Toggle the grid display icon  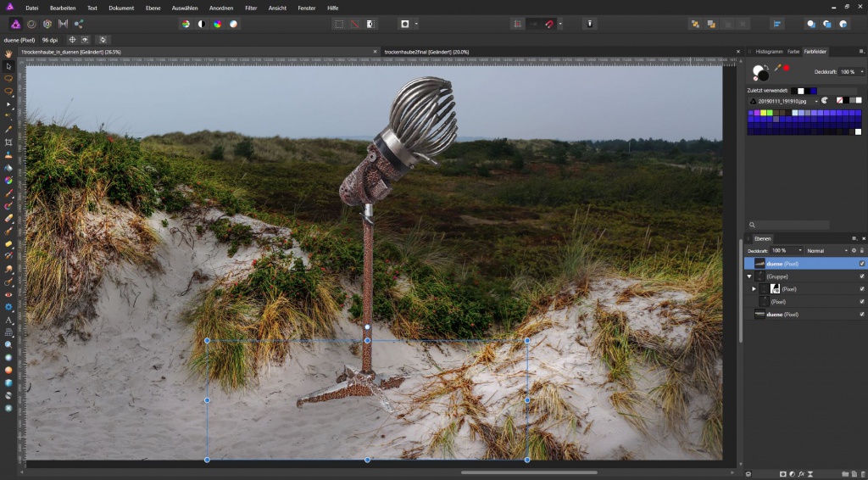pyautogui.click(x=517, y=24)
